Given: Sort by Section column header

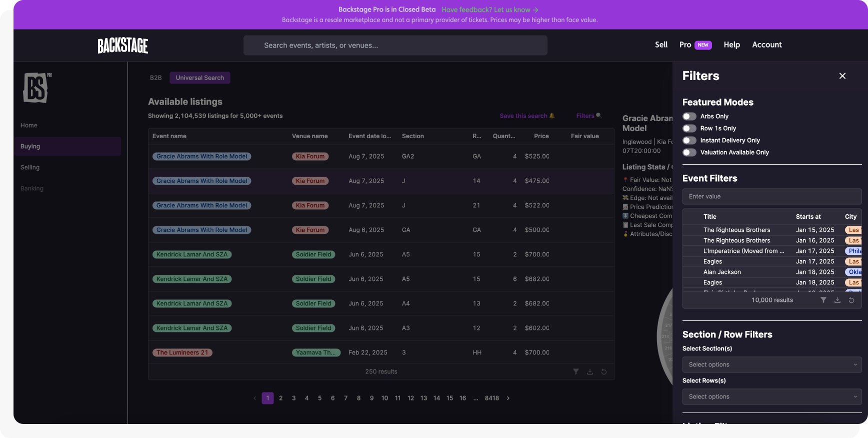Looking at the screenshot, I should tap(413, 136).
